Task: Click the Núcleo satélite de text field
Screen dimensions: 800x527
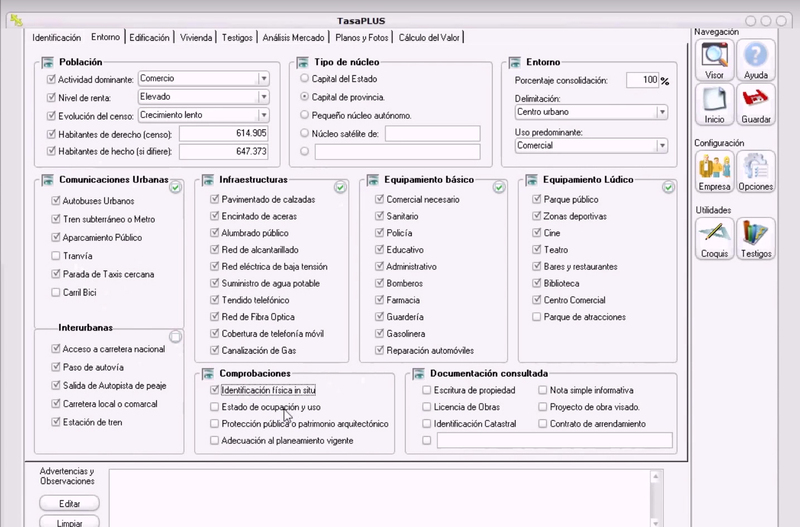Action: (x=433, y=134)
